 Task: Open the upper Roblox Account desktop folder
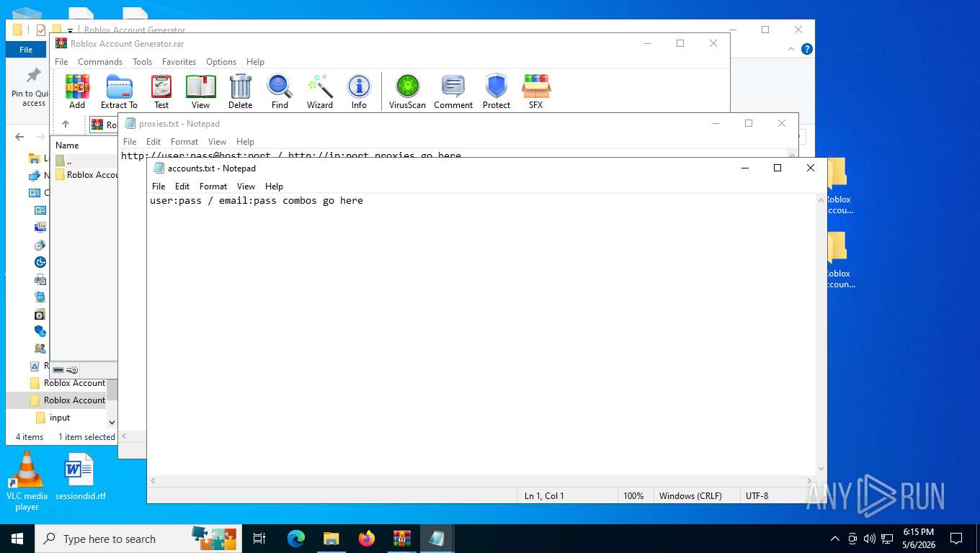(838, 186)
